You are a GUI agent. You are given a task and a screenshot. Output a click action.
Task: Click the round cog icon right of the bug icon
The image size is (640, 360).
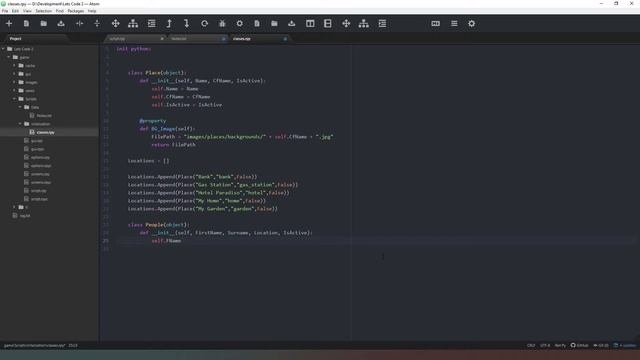point(240,24)
